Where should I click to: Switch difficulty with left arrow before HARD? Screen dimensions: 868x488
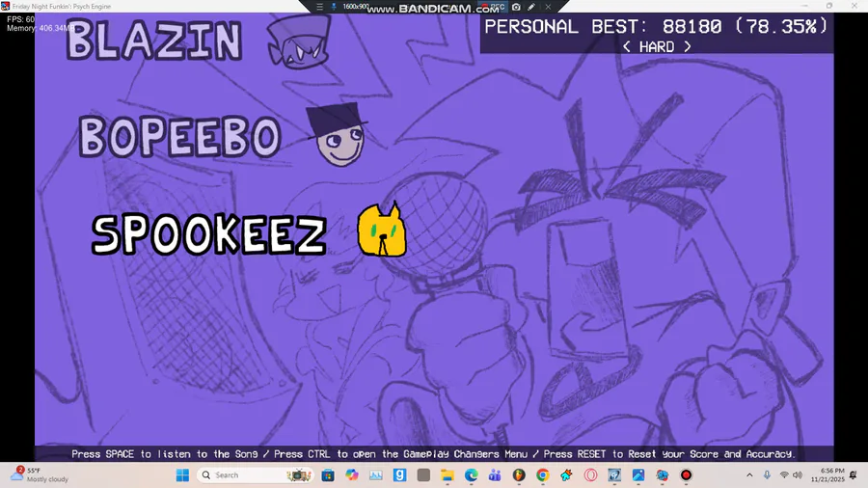(x=626, y=47)
